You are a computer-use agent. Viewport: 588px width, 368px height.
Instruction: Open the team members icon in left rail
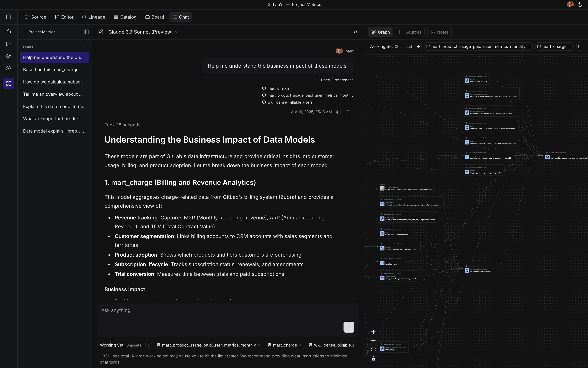point(9,68)
